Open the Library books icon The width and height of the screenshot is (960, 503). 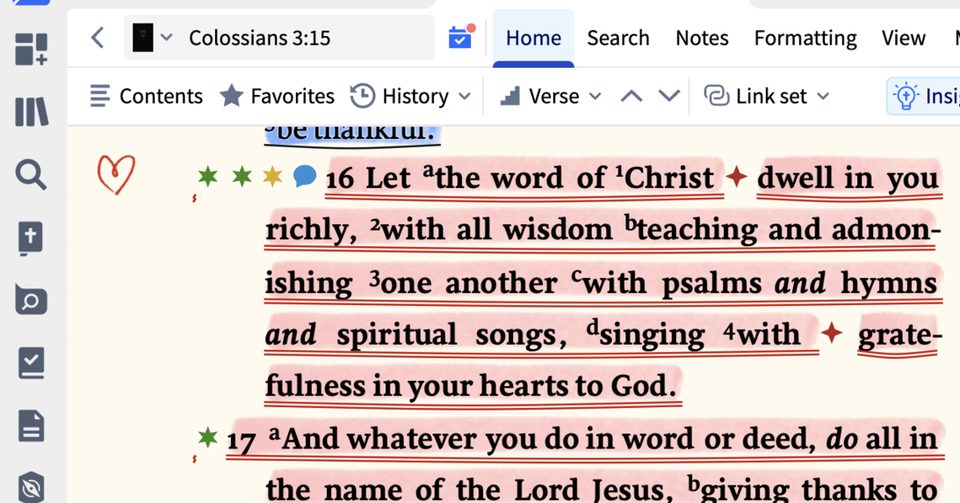pyautogui.click(x=31, y=111)
